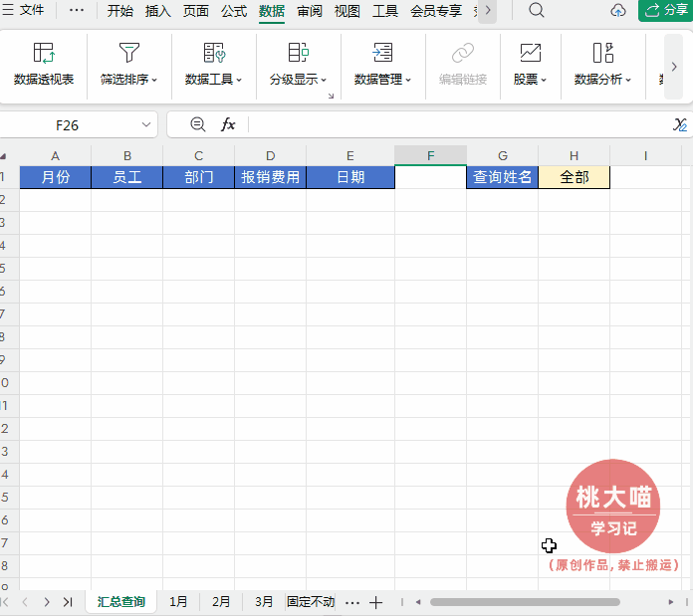Screen dimensions: 693x616
Task: Show more sheets via the ellipsis
Action: 352,602
